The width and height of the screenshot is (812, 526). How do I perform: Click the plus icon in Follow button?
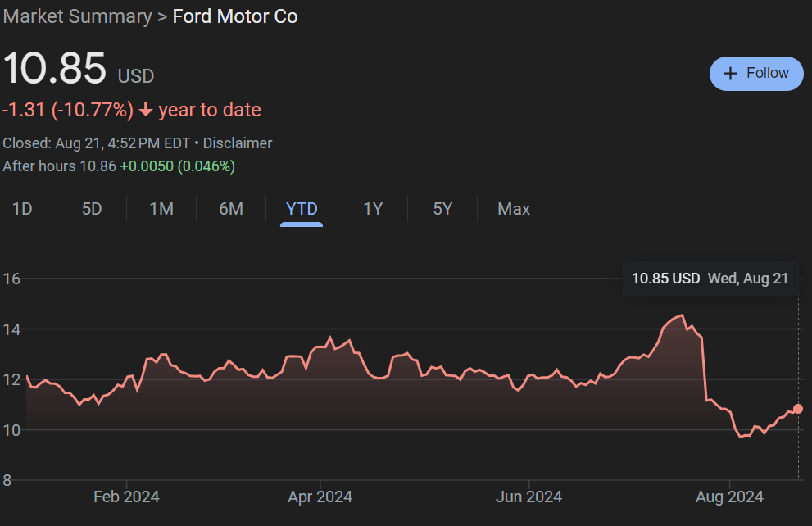coord(730,74)
